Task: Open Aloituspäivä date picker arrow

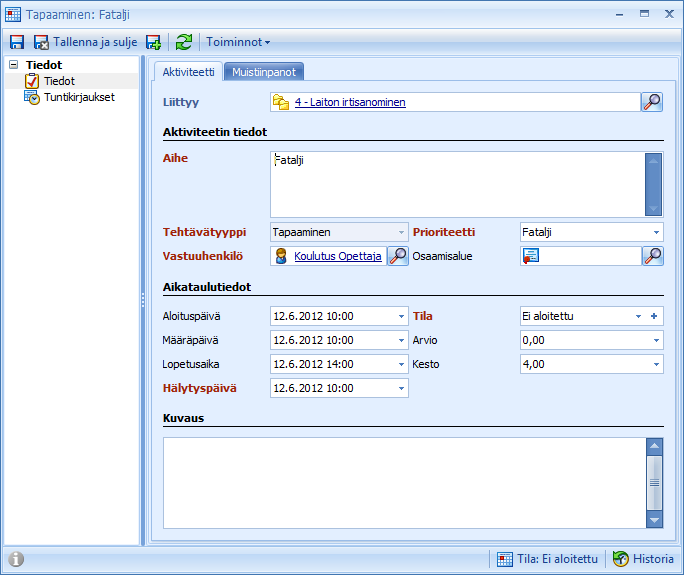Action: [401, 316]
